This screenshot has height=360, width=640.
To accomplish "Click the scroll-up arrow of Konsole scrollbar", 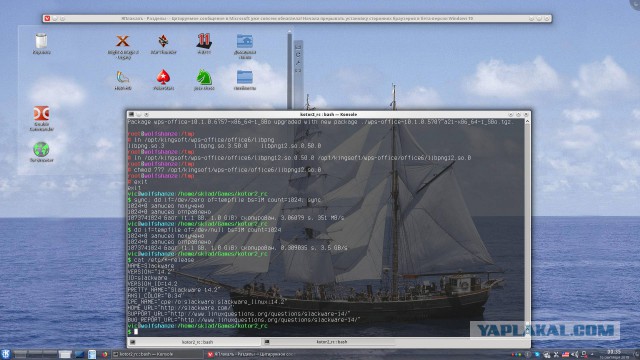I will click(527, 121).
